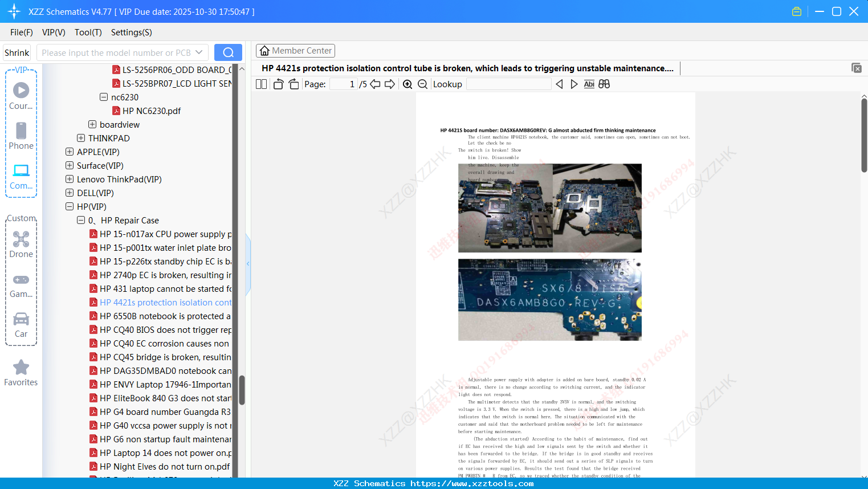The image size is (868, 489).
Task: Open HP 15-n017ax CPU power supply case
Action: 161,234
